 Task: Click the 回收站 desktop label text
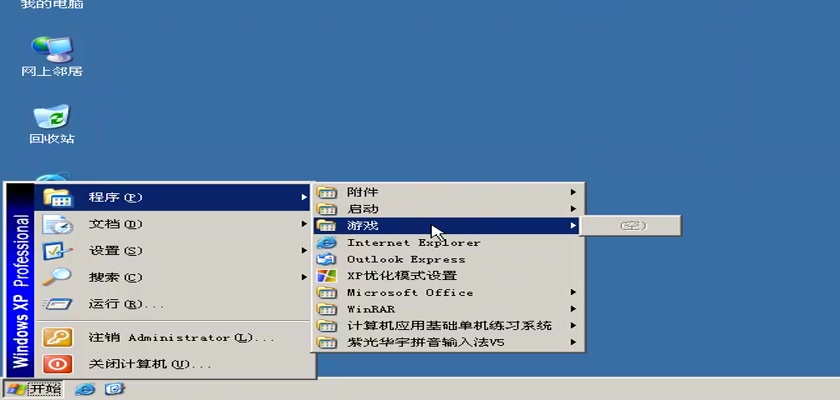click(x=52, y=139)
